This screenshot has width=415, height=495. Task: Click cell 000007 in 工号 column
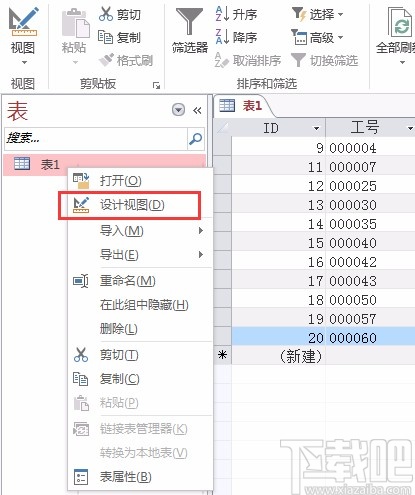(x=370, y=167)
